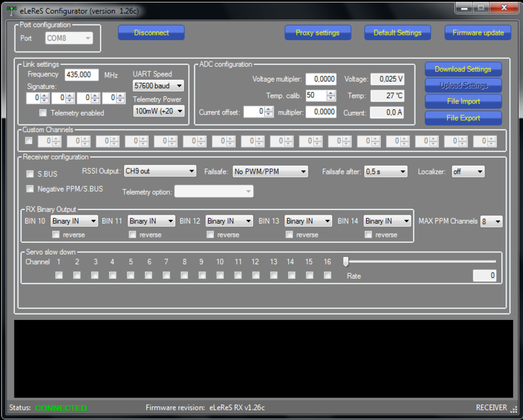Click the eLeReS antenna app icon
This screenshot has height=420, width=523.
pos(11,10)
